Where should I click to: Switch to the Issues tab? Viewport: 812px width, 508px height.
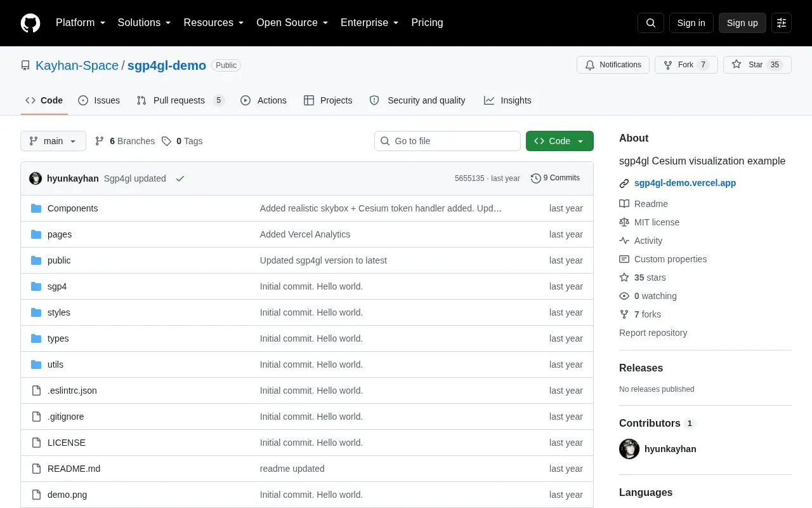tap(99, 100)
